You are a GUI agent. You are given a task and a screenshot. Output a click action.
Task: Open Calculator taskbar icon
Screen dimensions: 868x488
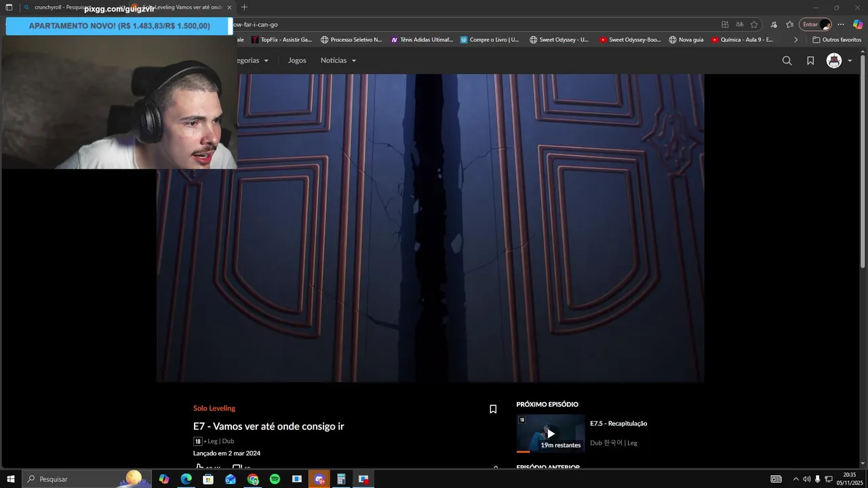pos(341,479)
